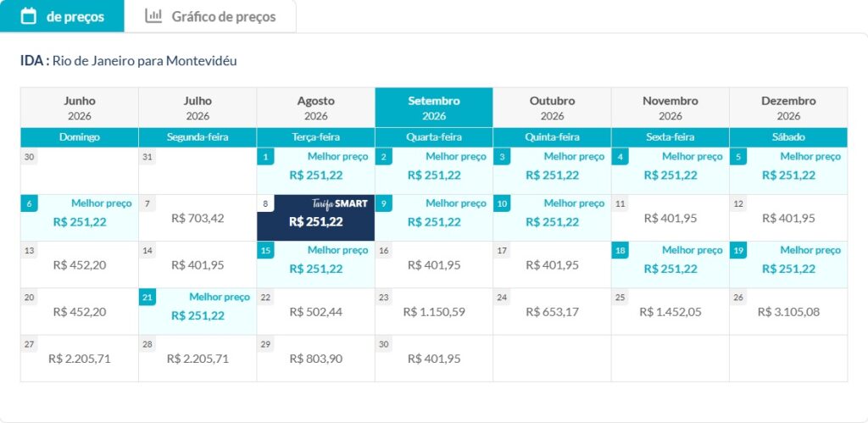Viewport: 868px width, 423px height.
Task: Select day 23 fare R$ 1.150,59
Action: (434, 312)
